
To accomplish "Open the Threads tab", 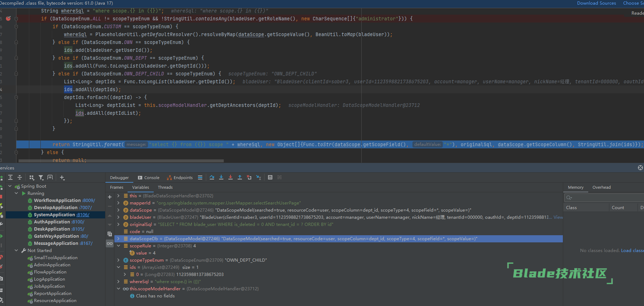I will (165, 187).
